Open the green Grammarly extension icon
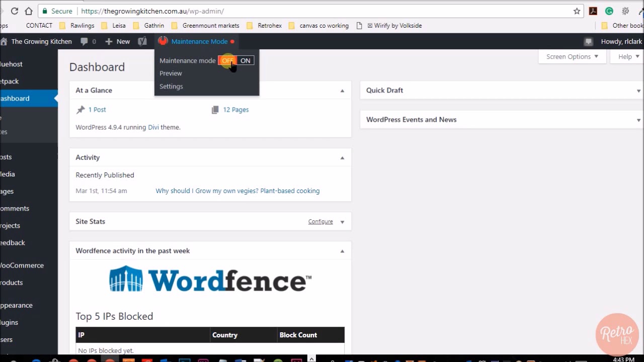 609,11
